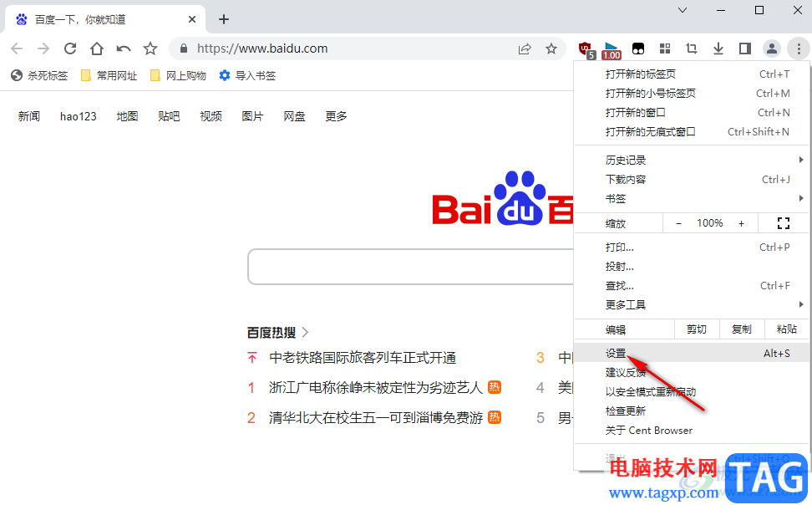Click the lock icon in address bar
The height and width of the screenshot is (505, 812).
pos(183,48)
